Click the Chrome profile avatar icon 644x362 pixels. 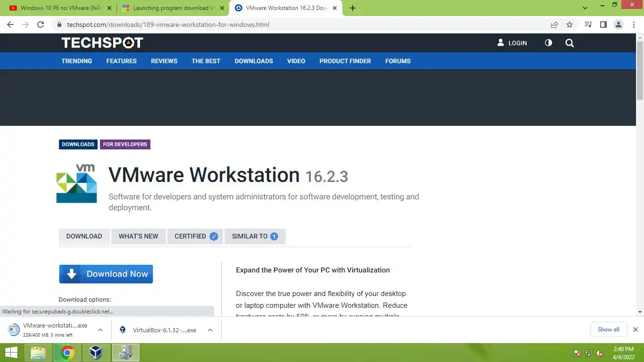tap(619, 25)
